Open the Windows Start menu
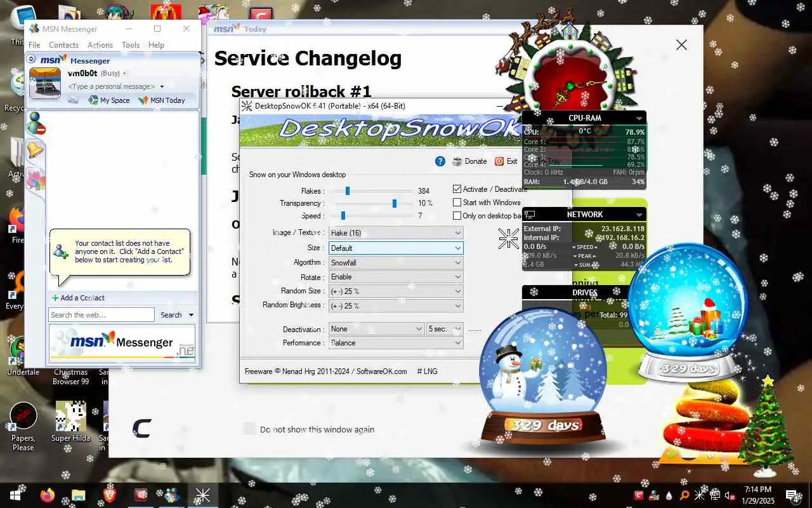Image resolution: width=812 pixels, height=508 pixels. [15, 495]
